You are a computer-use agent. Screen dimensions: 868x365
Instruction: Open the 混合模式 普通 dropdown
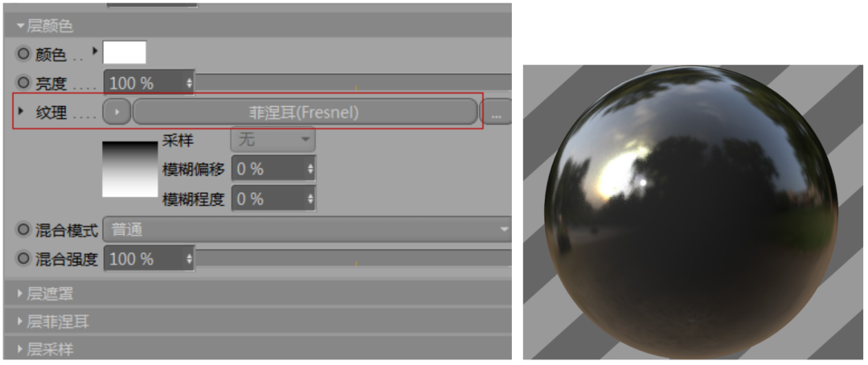pyautogui.click(x=307, y=229)
